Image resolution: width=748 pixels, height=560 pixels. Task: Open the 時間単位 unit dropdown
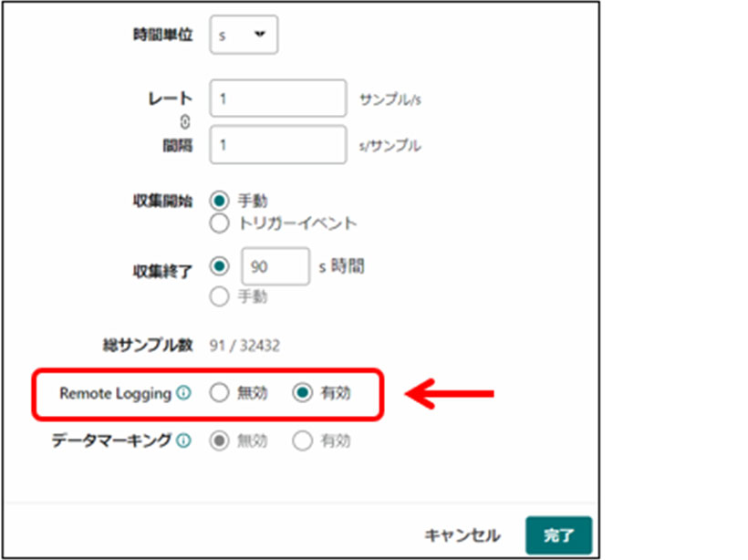point(244,35)
